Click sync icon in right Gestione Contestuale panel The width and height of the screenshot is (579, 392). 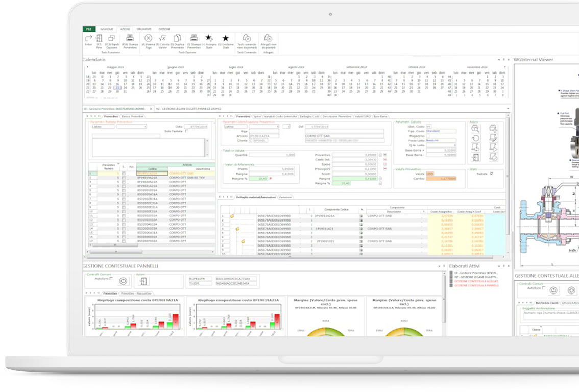pyautogui.click(x=553, y=290)
